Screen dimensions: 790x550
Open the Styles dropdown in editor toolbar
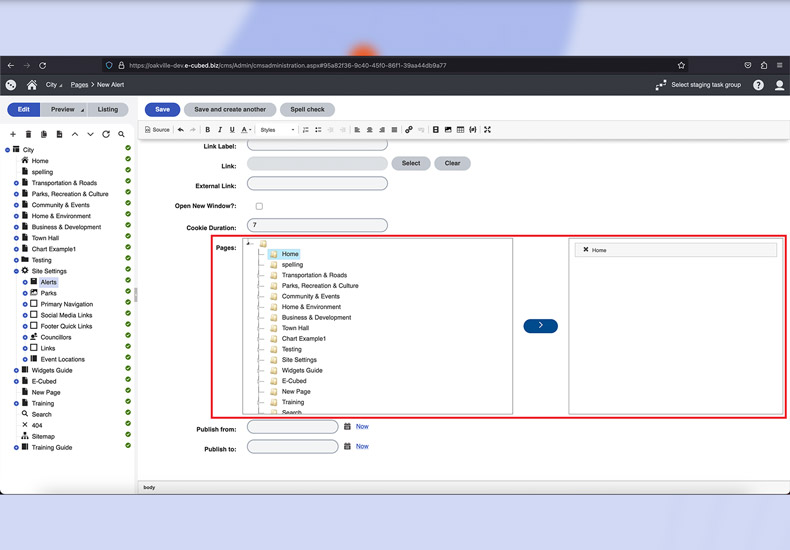click(x=277, y=130)
